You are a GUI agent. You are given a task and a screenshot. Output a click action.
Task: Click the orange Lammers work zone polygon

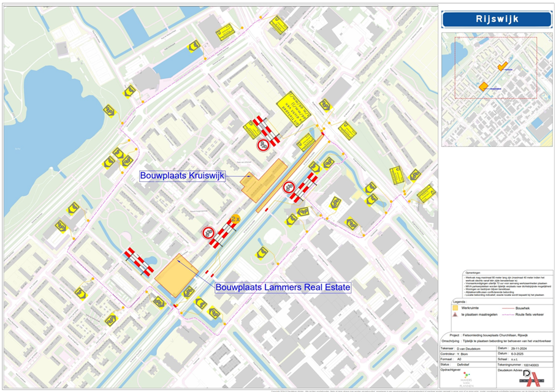(175, 276)
